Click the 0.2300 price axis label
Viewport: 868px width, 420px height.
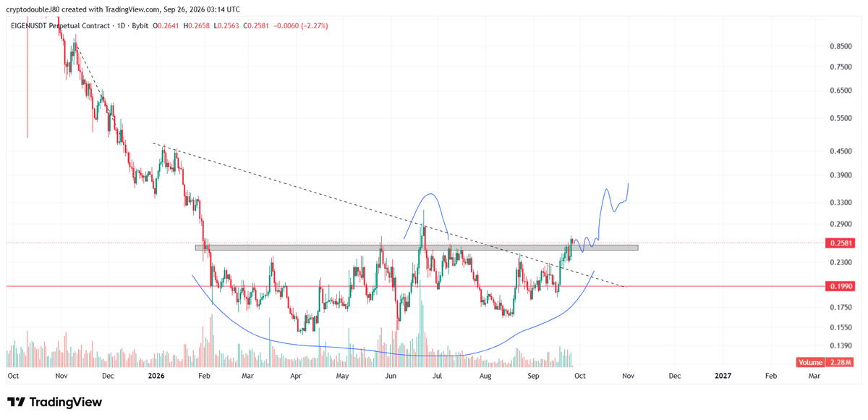click(x=841, y=263)
